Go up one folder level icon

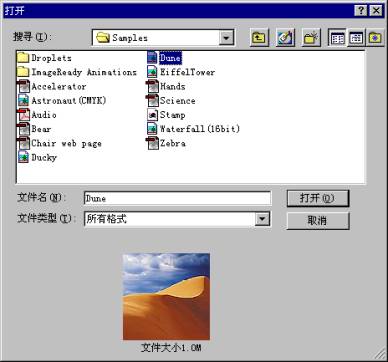259,38
